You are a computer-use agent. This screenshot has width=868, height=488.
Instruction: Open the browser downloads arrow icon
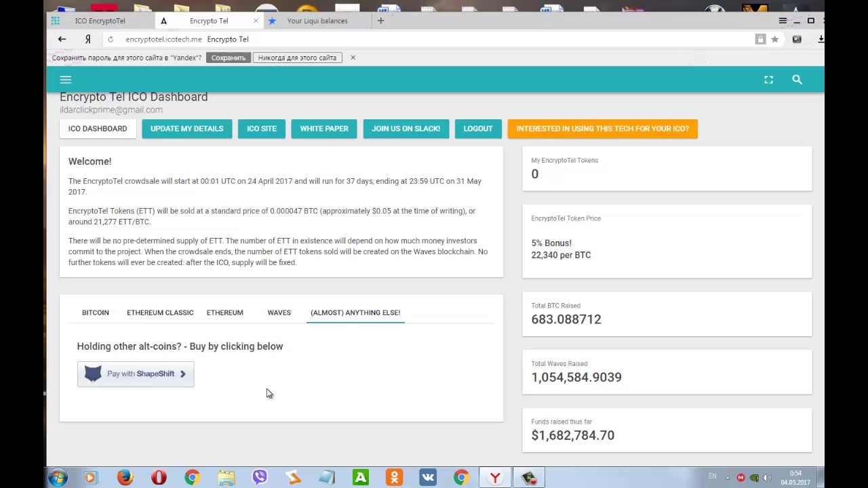(x=821, y=39)
